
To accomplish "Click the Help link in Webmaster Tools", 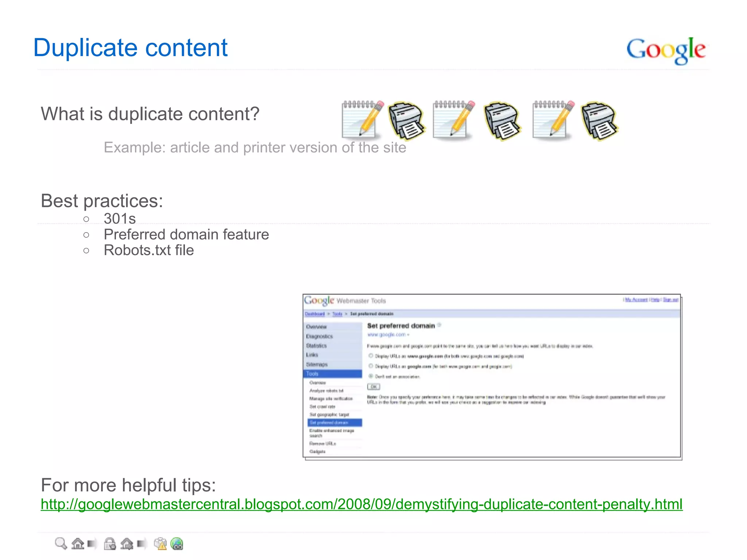I will click(x=655, y=300).
